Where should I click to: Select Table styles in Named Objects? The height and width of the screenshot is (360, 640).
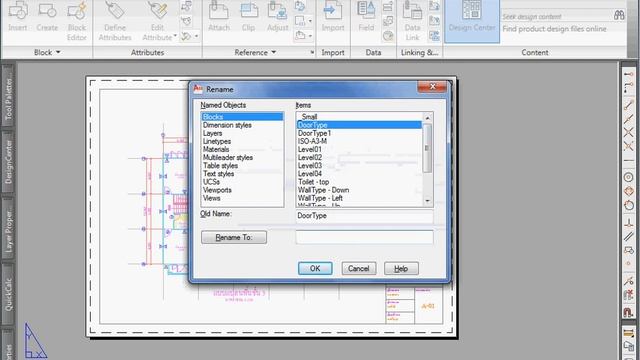point(242,166)
